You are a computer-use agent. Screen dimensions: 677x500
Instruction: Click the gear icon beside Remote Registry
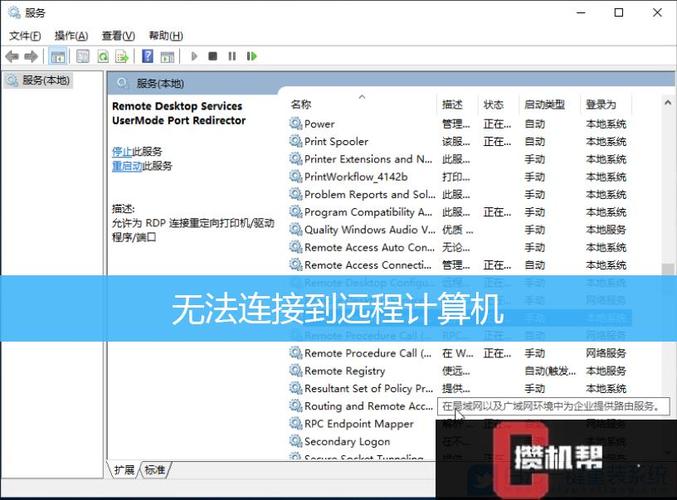click(x=296, y=370)
